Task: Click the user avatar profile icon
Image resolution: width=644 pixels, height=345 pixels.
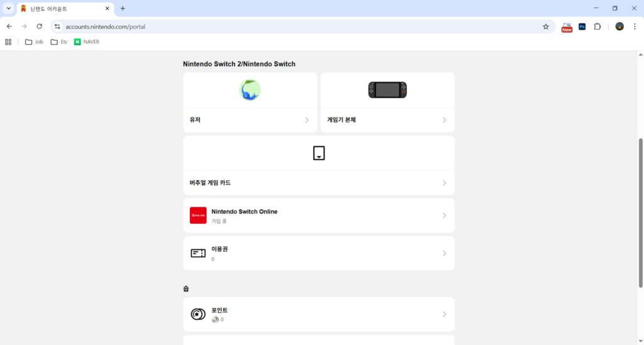Action: pos(250,90)
